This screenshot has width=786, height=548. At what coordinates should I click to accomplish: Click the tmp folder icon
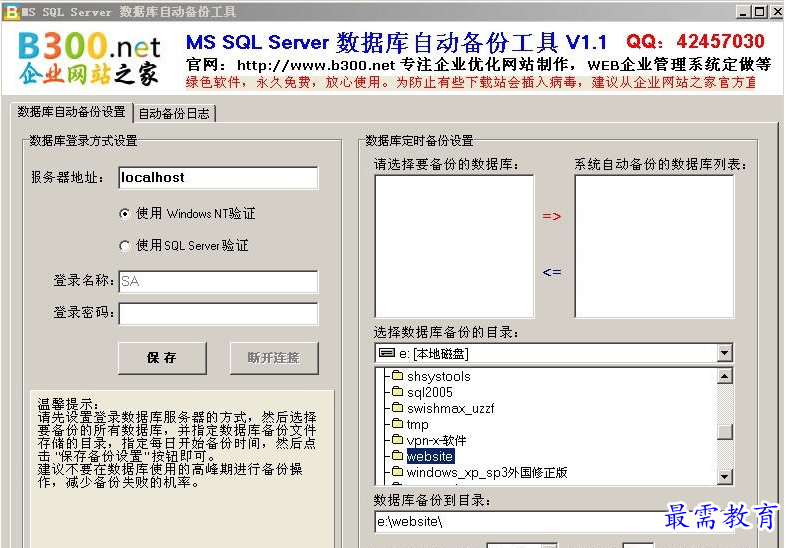398,423
